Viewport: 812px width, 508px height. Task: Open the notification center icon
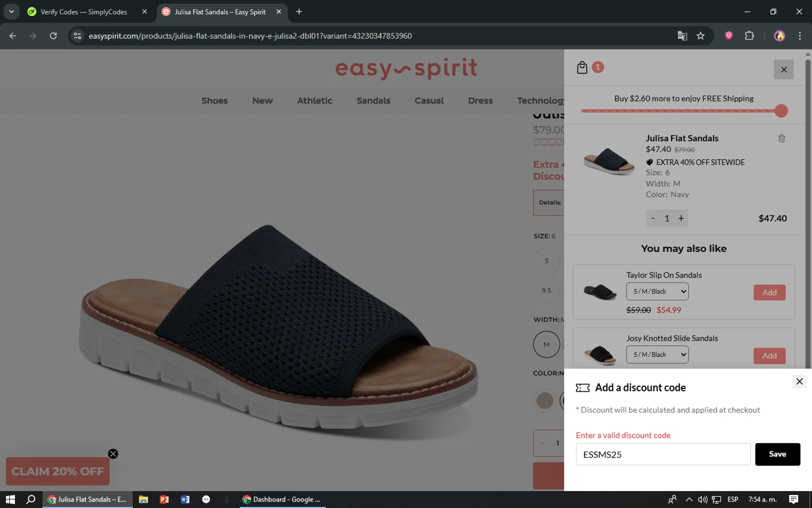pos(794,499)
